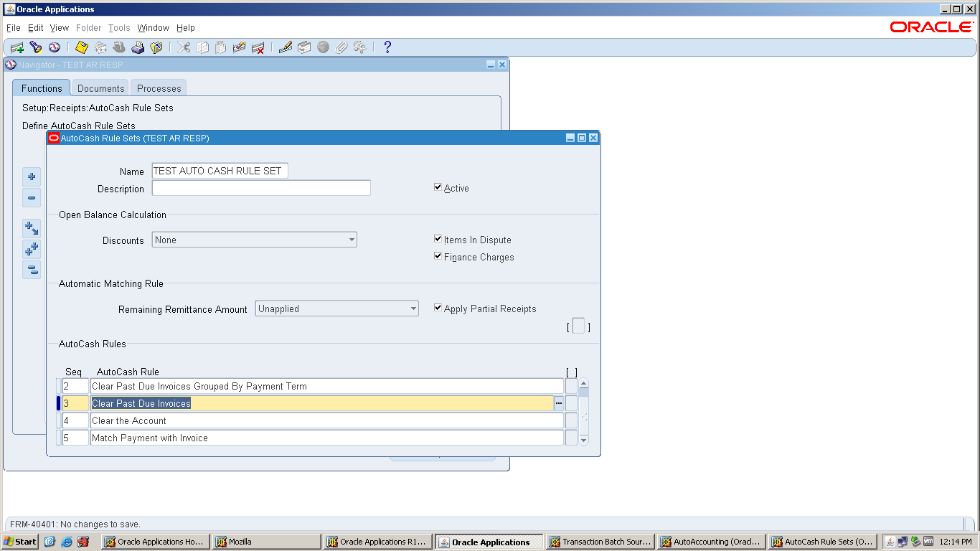
Task: Switch to Oracle Applications Home taskbar window
Action: [x=156, y=542]
